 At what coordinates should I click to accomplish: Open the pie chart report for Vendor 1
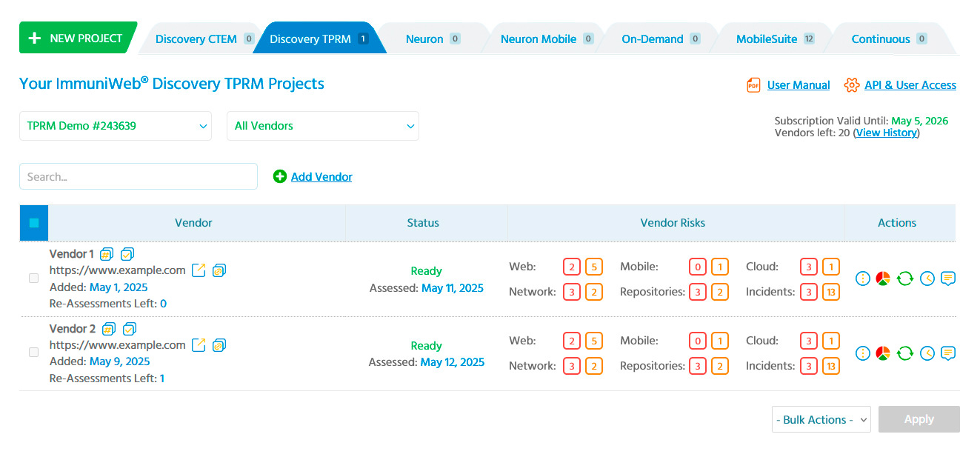tap(883, 278)
